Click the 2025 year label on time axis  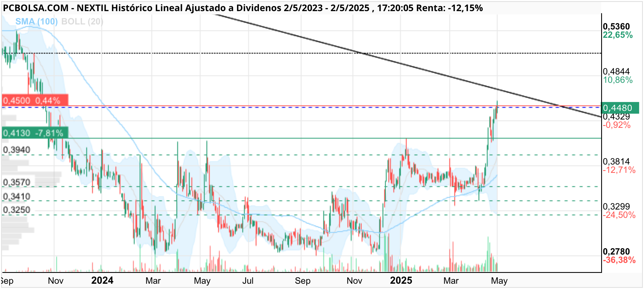(401, 280)
